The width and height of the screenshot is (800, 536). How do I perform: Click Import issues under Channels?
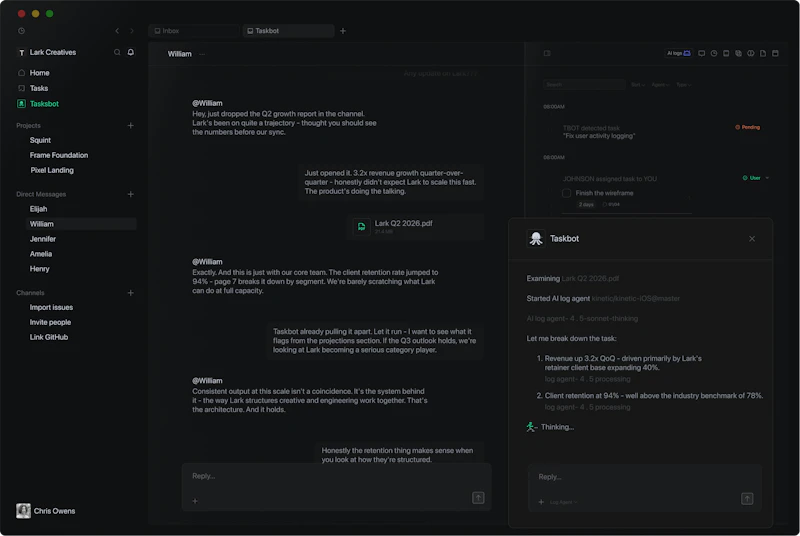pos(51,308)
